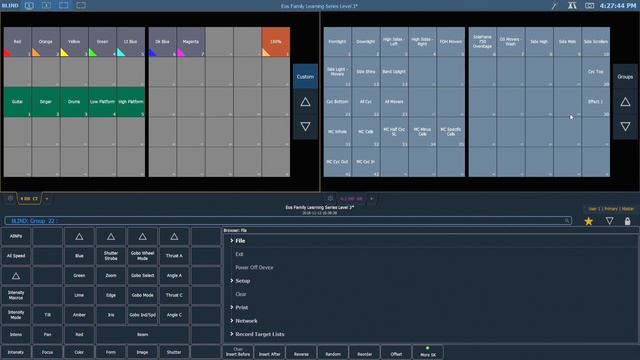Click Power Off Device in browser
Screen dimensions: 640x360
pos(254,268)
